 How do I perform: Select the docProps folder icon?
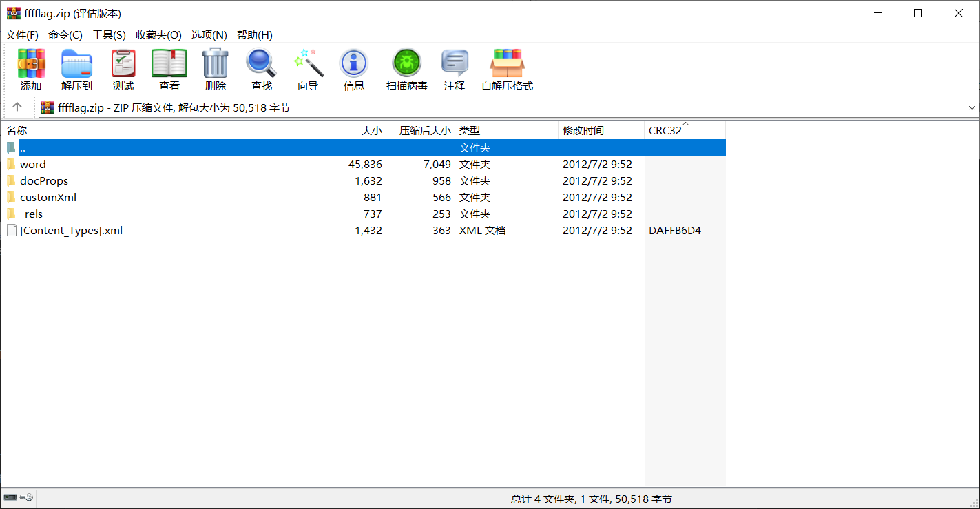coord(11,180)
